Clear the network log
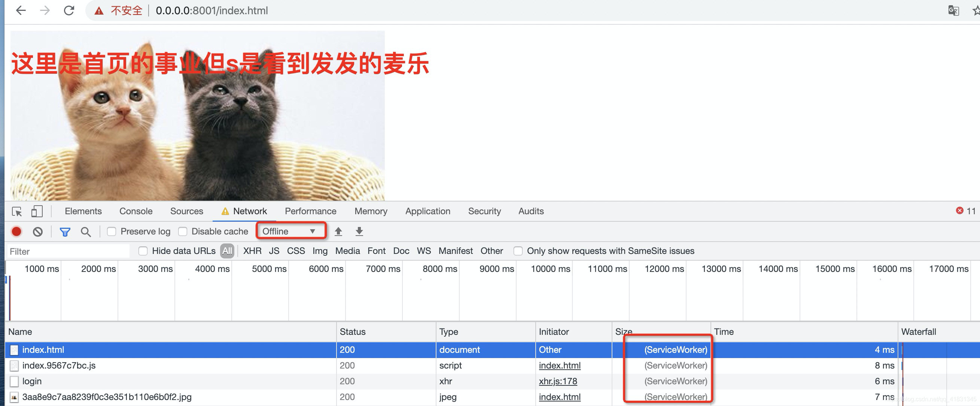 pos(37,231)
